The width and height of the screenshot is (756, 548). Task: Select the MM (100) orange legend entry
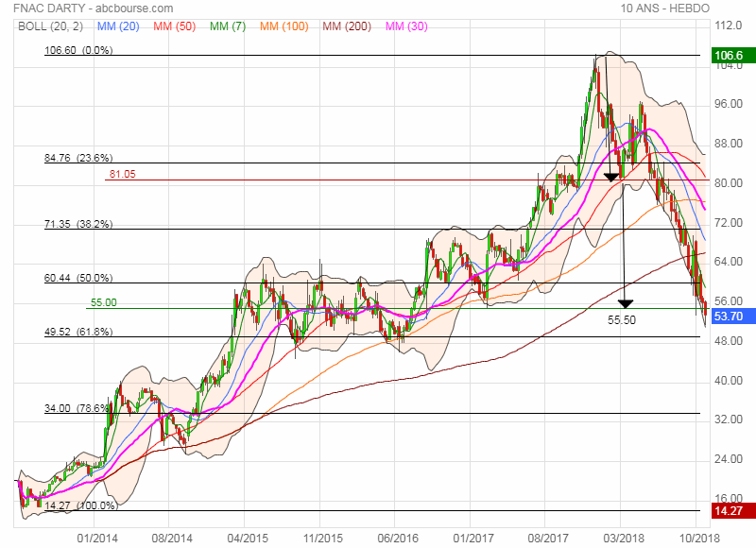point(284,26)
